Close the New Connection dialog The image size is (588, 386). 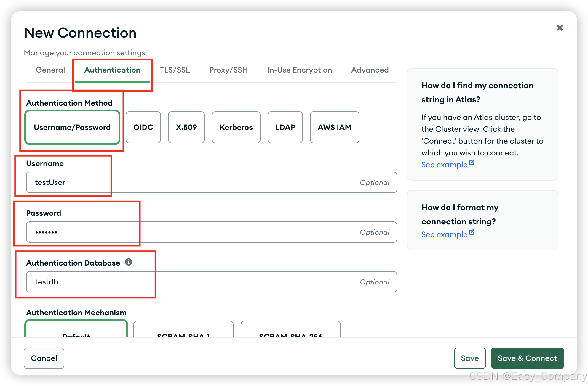[560, 28]
